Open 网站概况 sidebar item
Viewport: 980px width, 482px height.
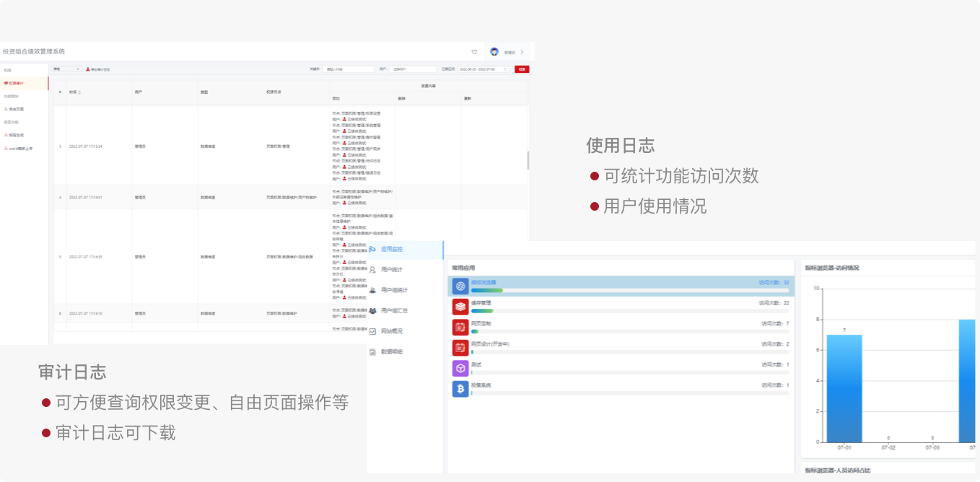coord(391,331)
